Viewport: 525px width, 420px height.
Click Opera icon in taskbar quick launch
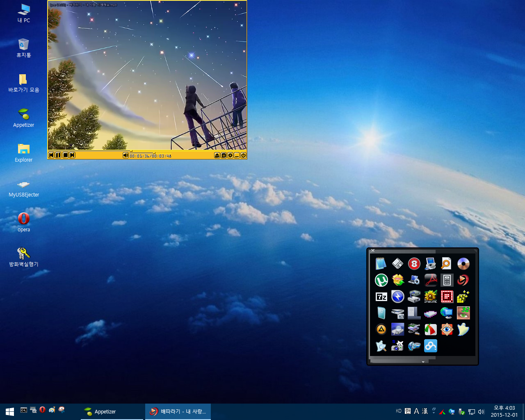42,410
